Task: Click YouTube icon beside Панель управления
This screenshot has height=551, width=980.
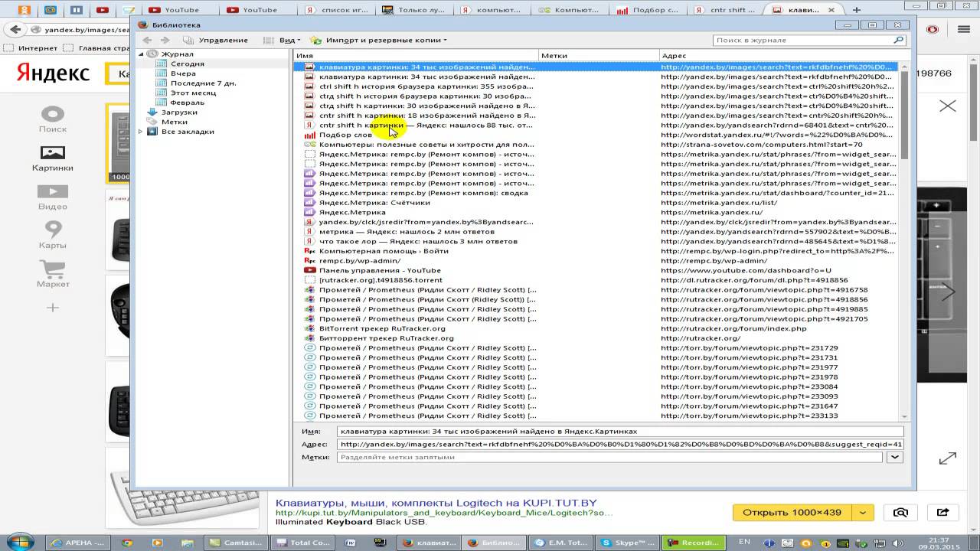Action: [x=310, y=270]
